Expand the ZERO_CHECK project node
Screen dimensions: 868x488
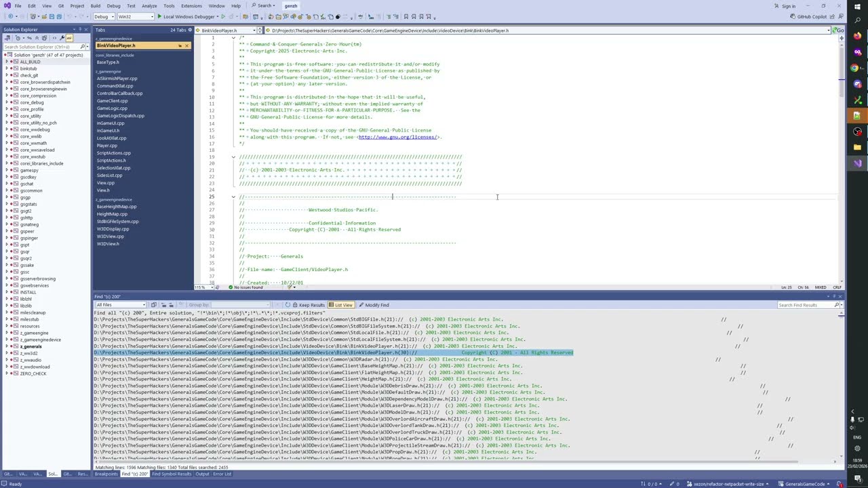click(x=7, y=373)
